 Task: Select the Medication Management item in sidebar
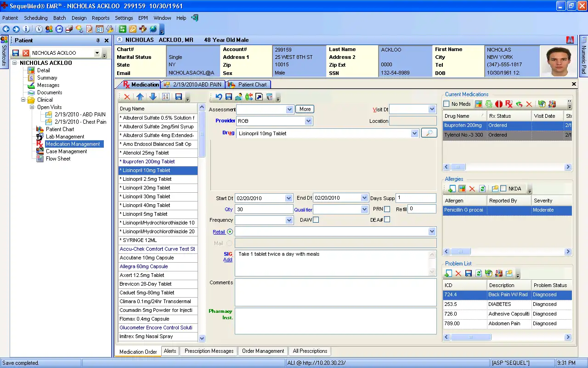tap(72, 144)
